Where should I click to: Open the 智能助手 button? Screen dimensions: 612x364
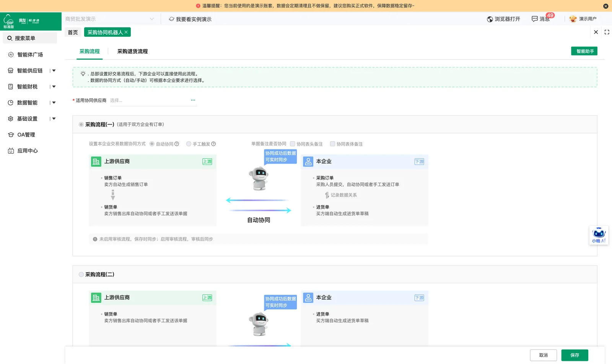[x=584, y=51]
